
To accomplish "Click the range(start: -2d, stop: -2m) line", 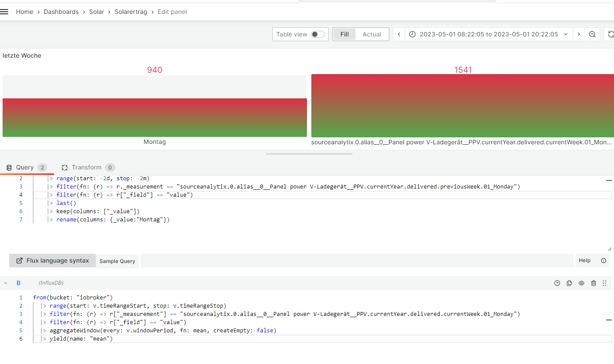I will (x=99, y=179).
